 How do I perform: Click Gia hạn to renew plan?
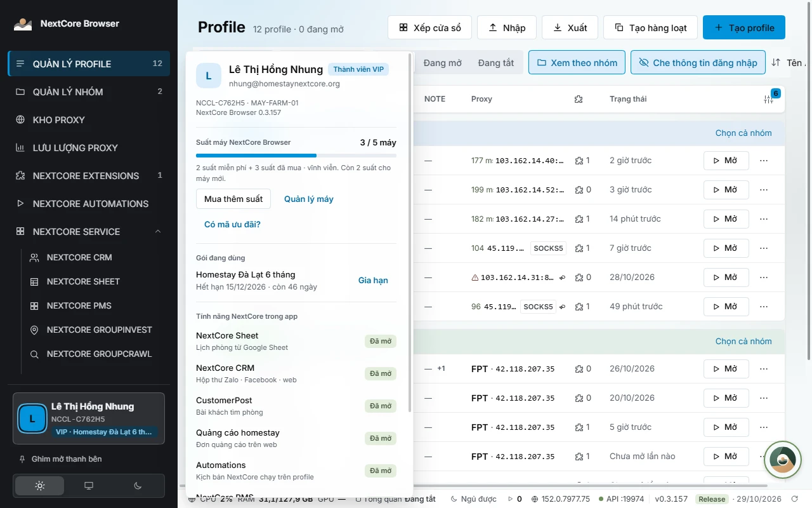pyautogui.click(x=373, y=280)
